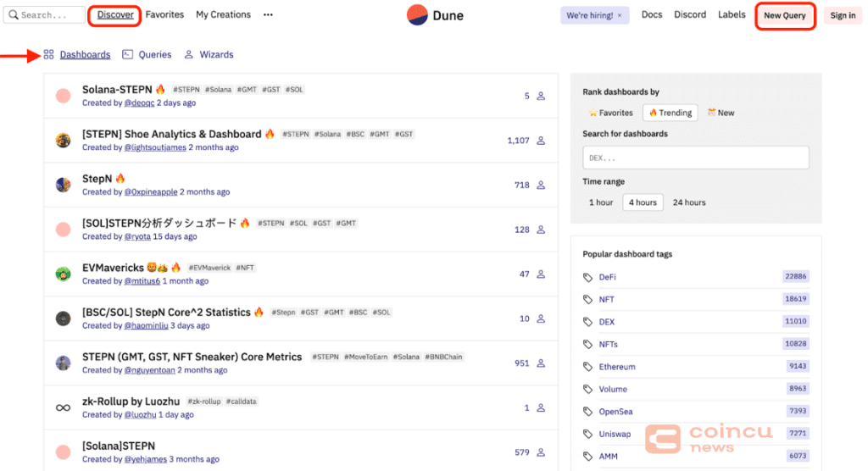Click the Sign in button
This screenshot has width=868, height=471.
[843, 15]
